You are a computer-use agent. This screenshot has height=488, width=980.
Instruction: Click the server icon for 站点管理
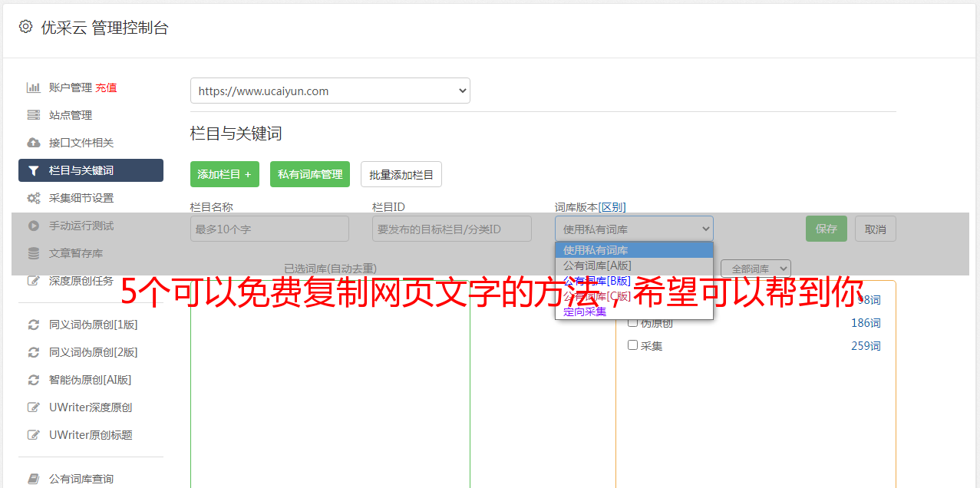[x=34, y=115]
